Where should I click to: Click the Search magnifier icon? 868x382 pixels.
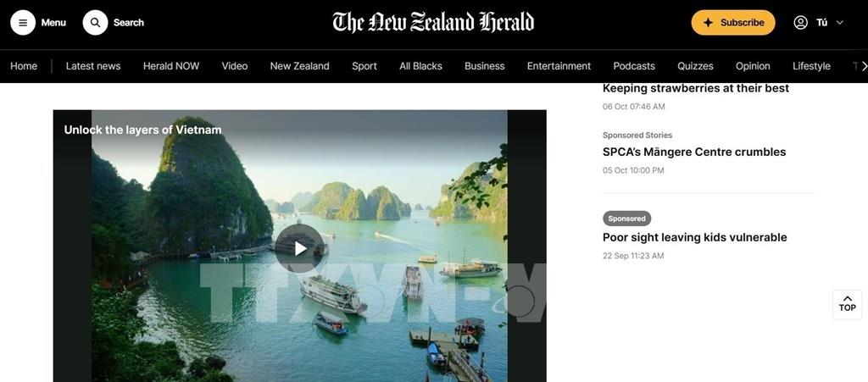95,23
